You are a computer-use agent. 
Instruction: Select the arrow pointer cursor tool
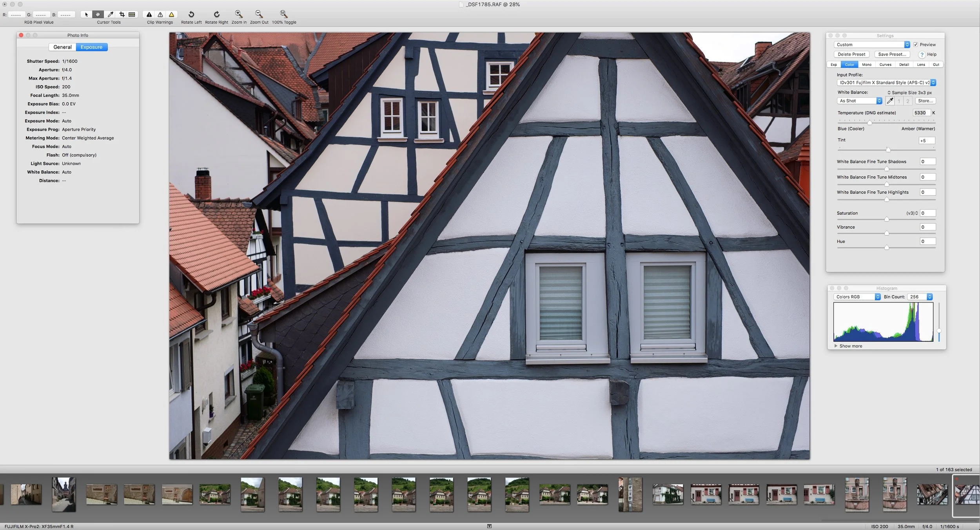(x=86, y=14)
